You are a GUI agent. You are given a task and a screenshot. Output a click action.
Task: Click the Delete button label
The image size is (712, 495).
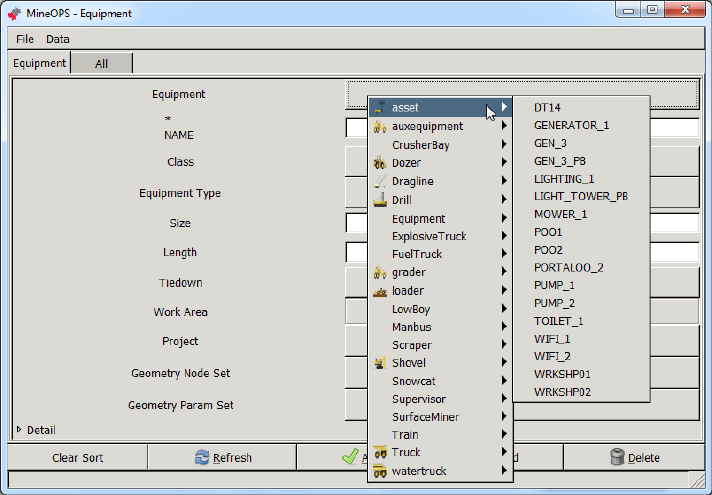tap(643, 458)
